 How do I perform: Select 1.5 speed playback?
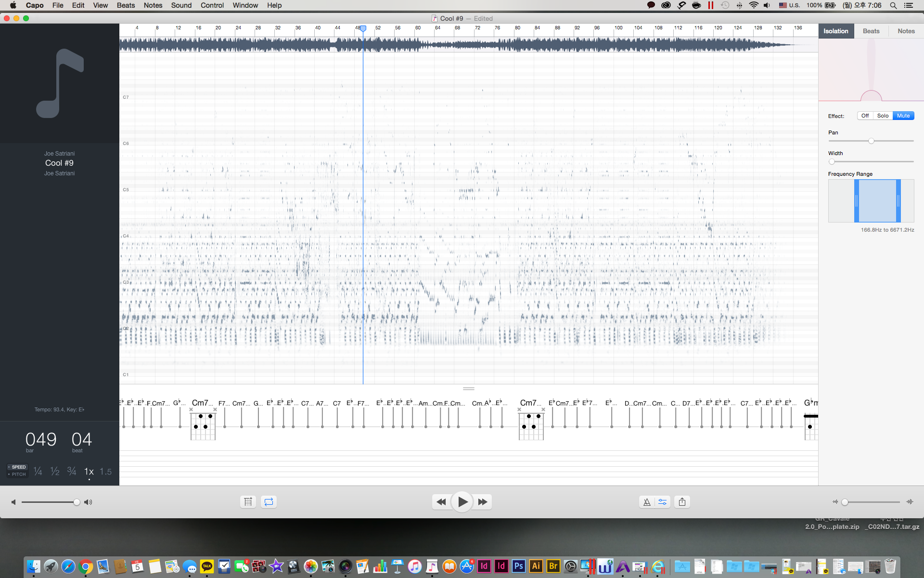coord(106,472)
